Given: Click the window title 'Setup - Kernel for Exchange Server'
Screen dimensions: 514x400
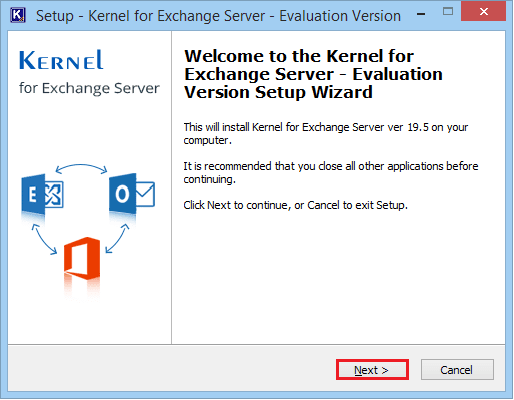Looking at the screenshot, I should pyautogui.click(x=151, y=16).
